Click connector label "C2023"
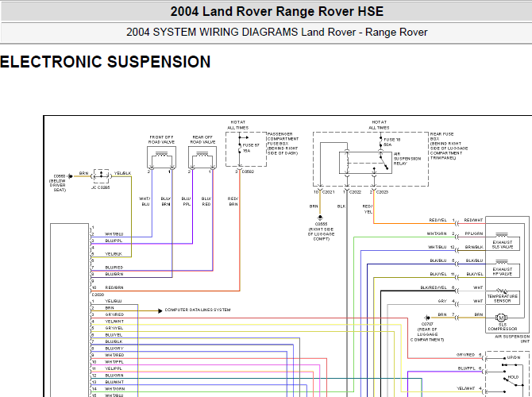The image size is (532, 397). [382, 192]
